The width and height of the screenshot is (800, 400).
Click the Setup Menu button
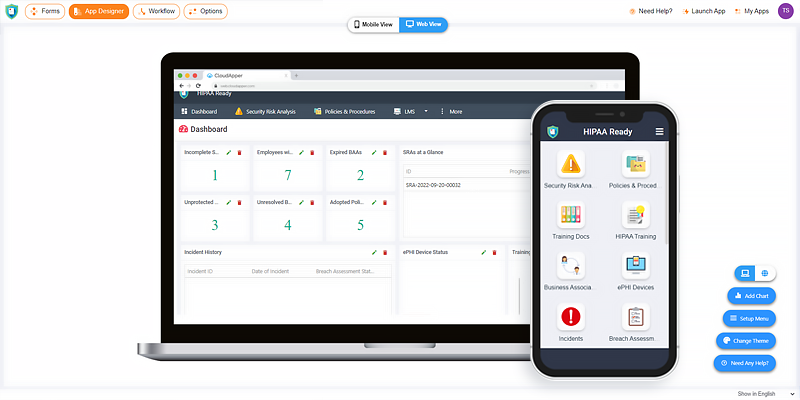tap(749, 318)
